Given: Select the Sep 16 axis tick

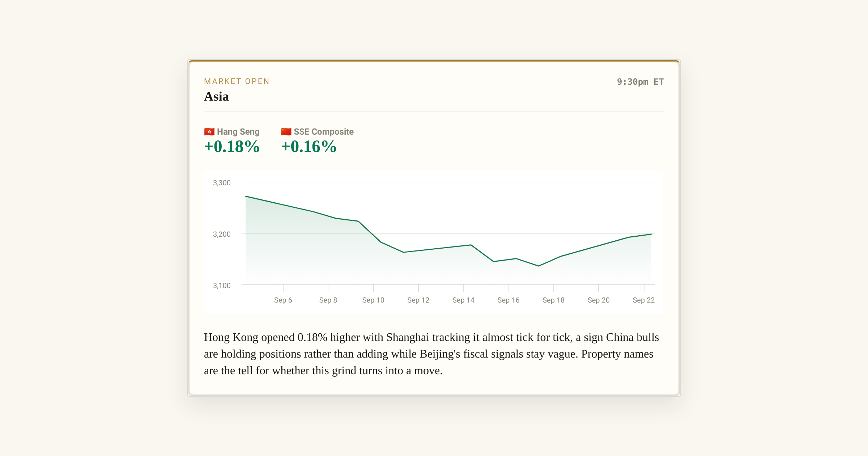Looking at the screenshot, I should [x=509, y=300].
